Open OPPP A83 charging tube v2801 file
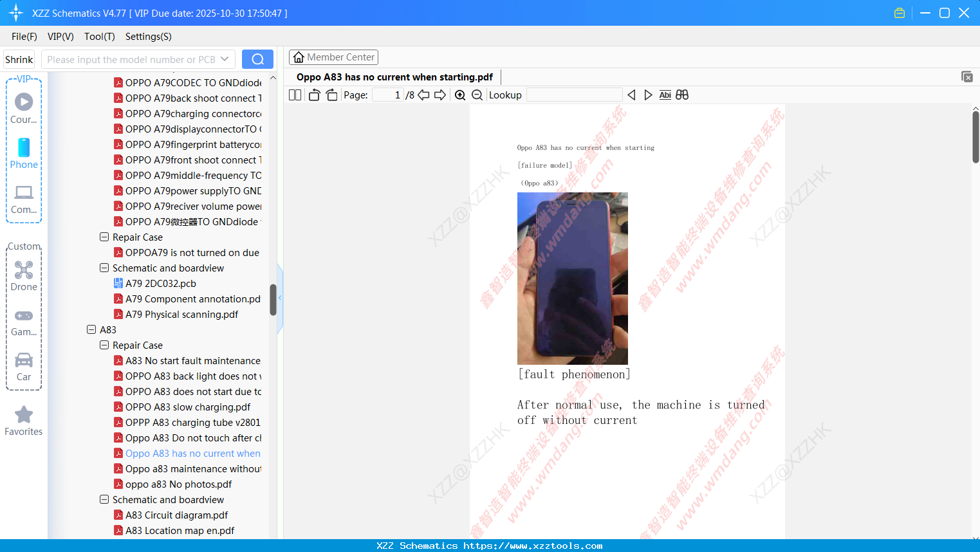Image resolution: width=980 pixels, height=552 pixels. pos(187,422)
